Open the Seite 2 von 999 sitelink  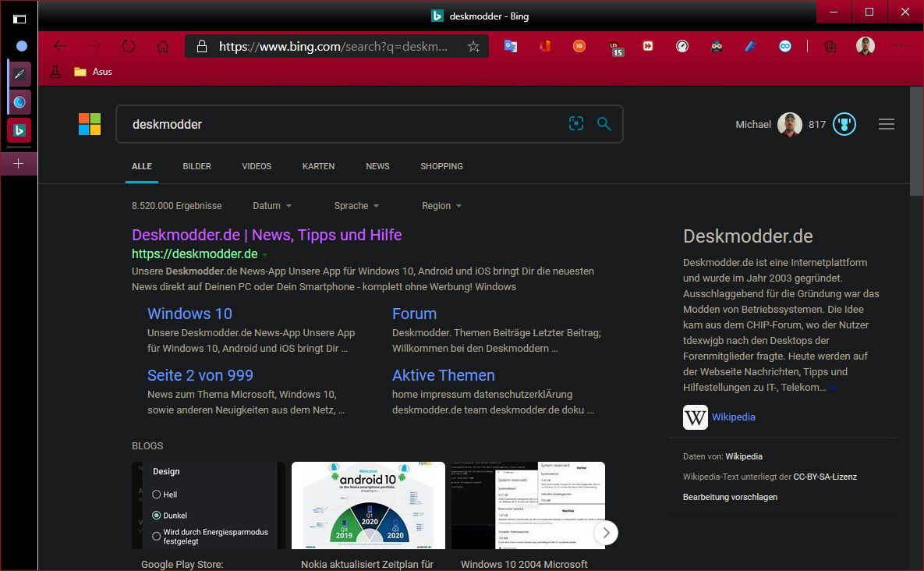click(x=200, y=375)
